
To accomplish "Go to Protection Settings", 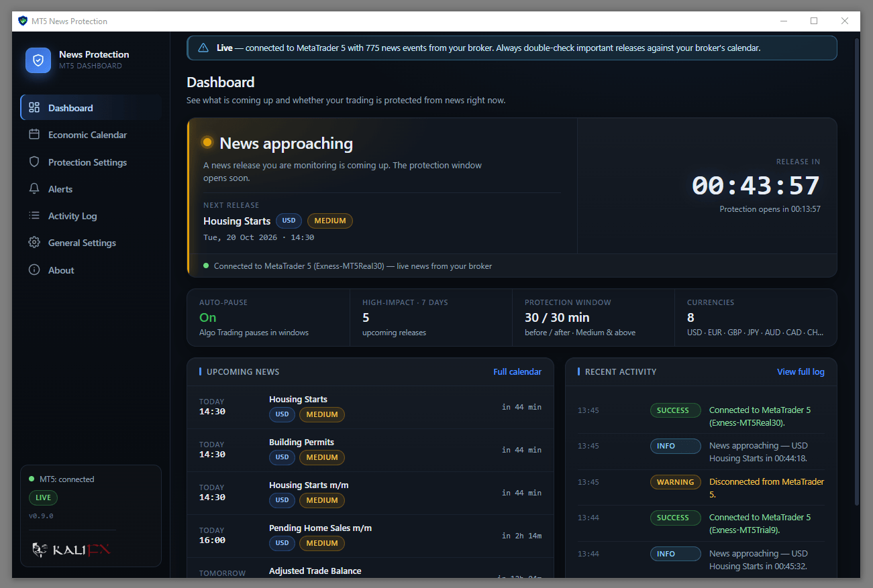I will [91, 162].
